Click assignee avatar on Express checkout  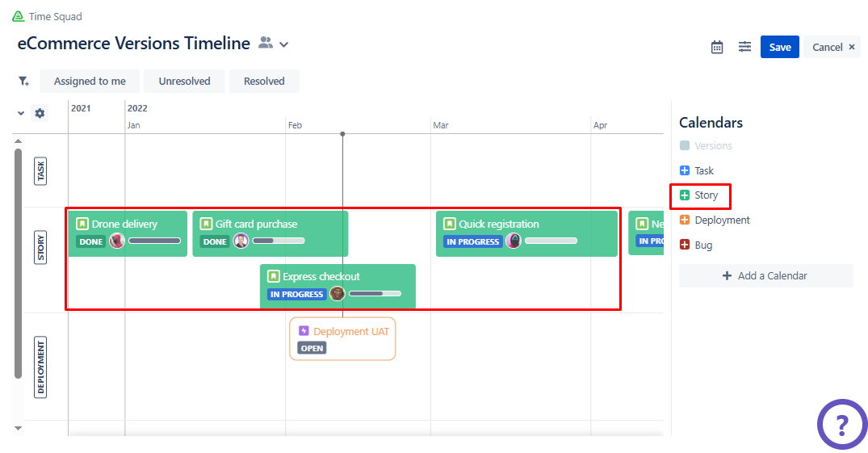338,294
